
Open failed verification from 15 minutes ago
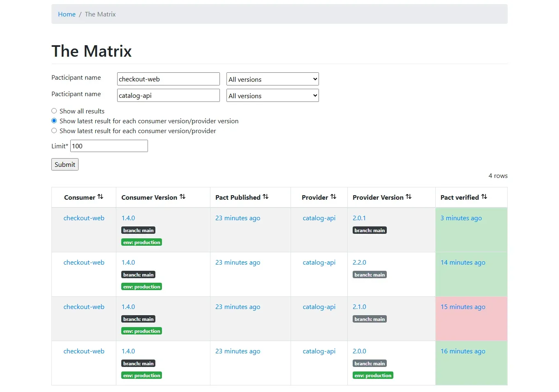(x=463, y=307)
